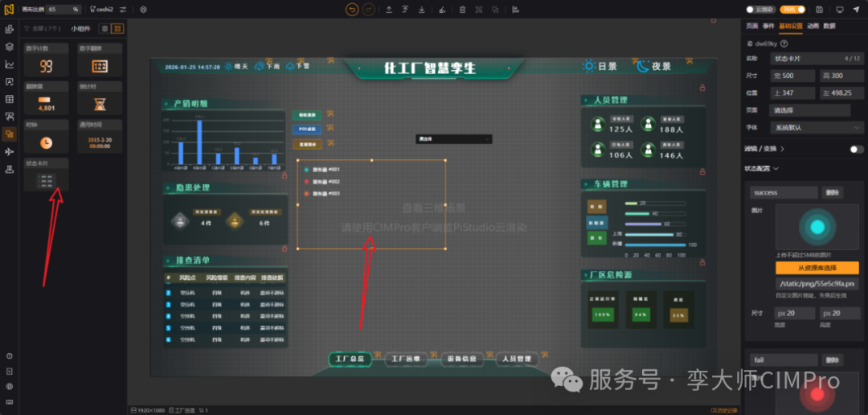Open the stamp icon at sidebar bottom

coord(10,169)
